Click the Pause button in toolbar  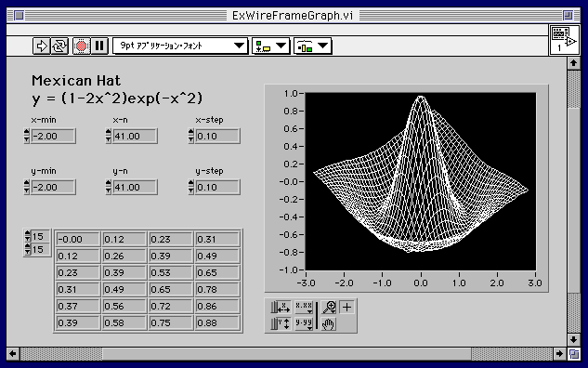point(99,46)
